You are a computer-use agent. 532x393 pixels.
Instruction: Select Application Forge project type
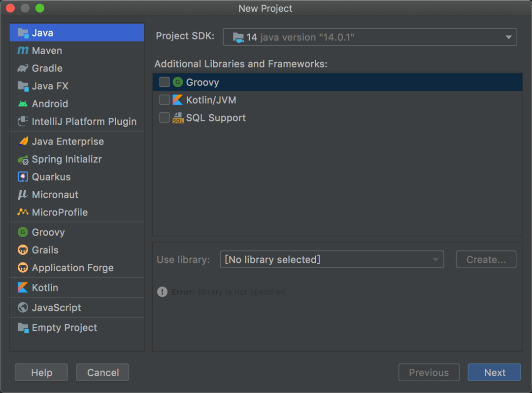72,268
